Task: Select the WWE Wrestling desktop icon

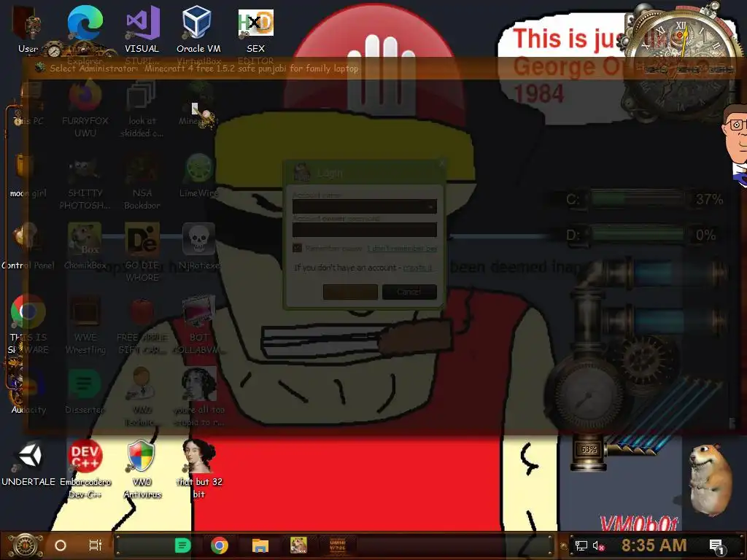Action: 85,324
